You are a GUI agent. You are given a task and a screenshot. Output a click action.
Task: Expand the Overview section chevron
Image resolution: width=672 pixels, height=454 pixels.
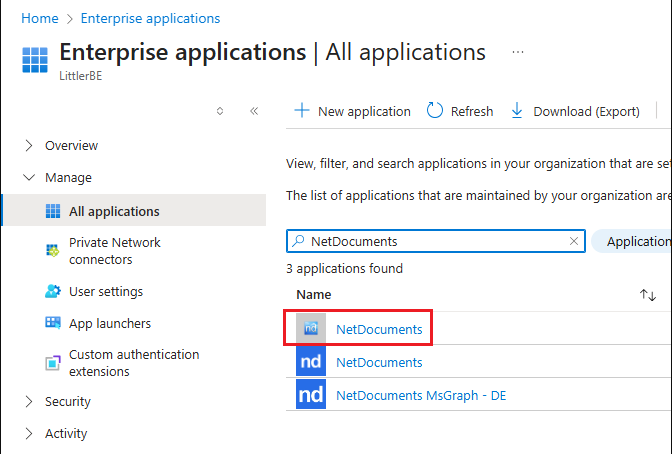point(29,146)
